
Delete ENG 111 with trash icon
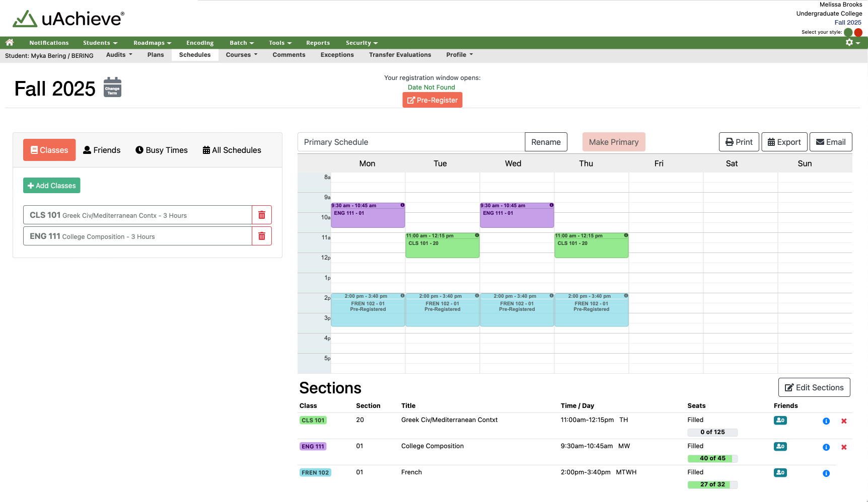click(261, 236)
